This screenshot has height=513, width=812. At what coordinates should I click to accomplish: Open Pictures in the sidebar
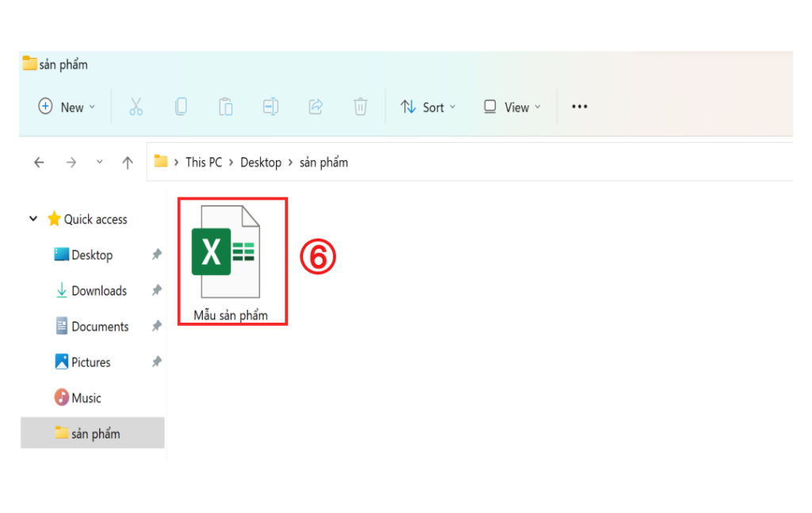point(82,362)
